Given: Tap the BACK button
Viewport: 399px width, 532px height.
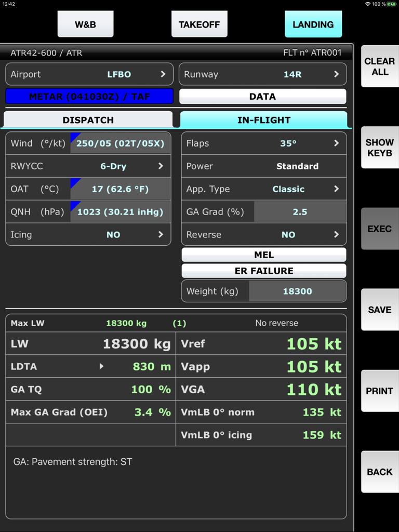Looking at the screenshot, I should (x=380, y=472).
